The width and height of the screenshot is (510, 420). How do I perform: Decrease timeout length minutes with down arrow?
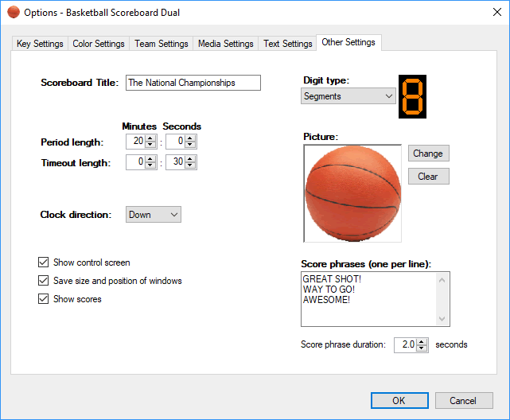point(150,165)
